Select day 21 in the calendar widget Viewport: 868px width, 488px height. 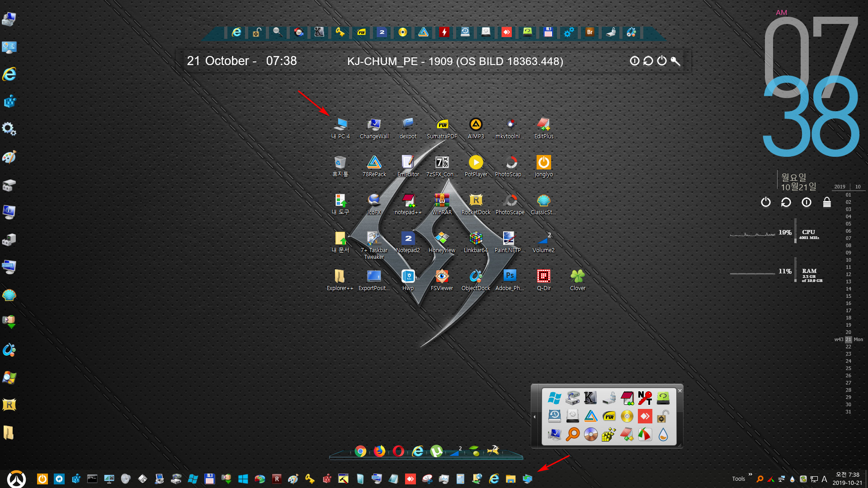849,339
